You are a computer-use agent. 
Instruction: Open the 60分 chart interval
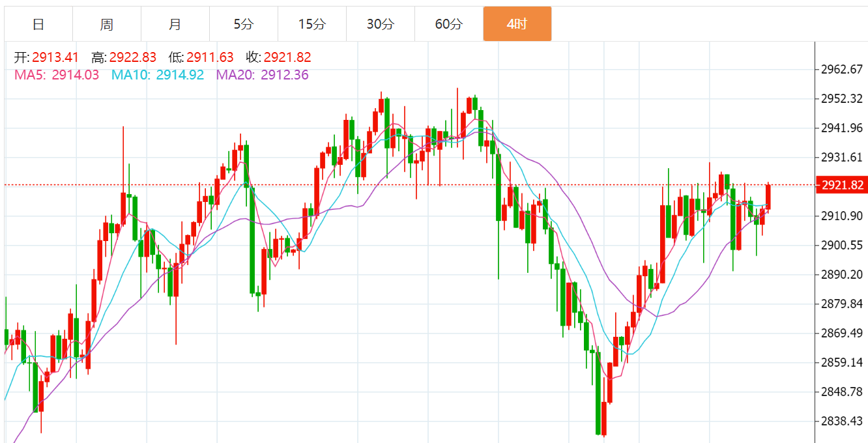[449, 24]
